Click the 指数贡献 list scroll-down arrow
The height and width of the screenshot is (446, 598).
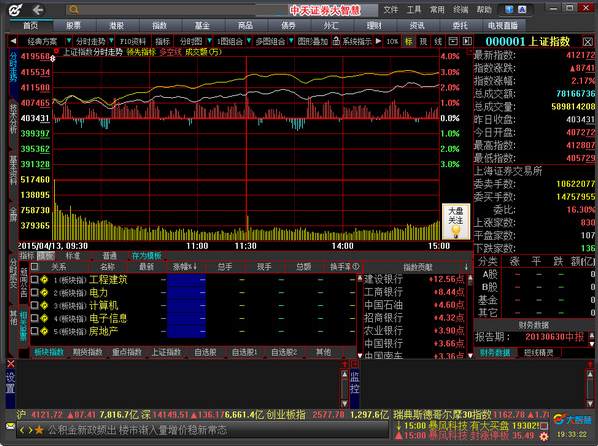click(x=470, y=355)
